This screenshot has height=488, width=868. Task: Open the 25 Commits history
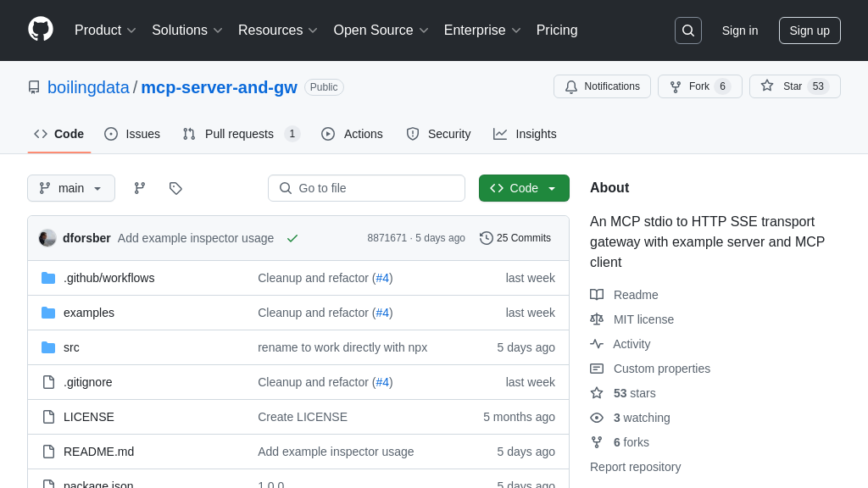point(515,238)
